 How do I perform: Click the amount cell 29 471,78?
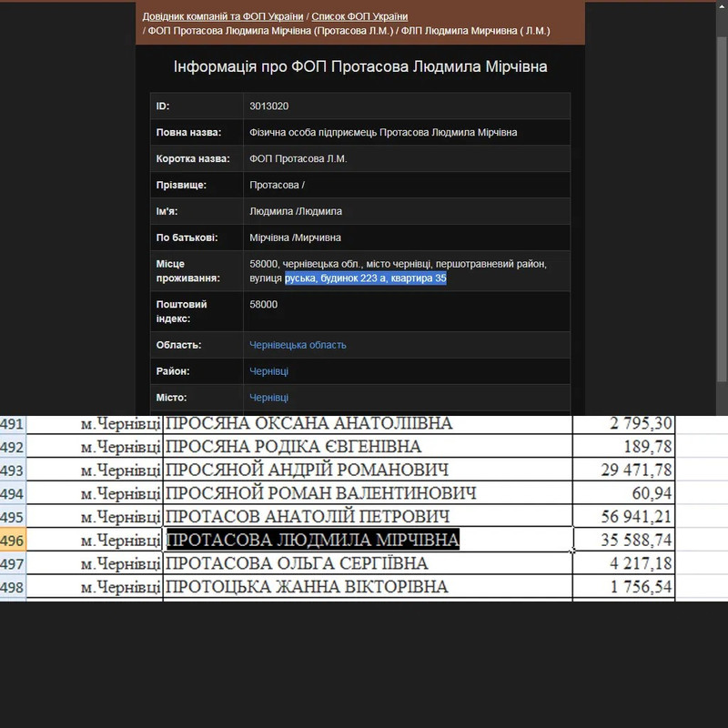pyautogui.click(x=624, y=470)
